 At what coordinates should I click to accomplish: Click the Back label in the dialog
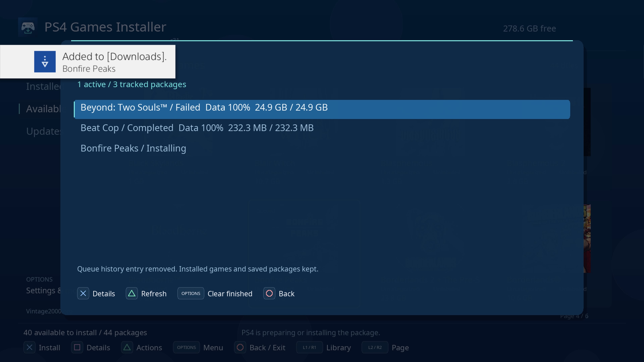coord(286,294)
